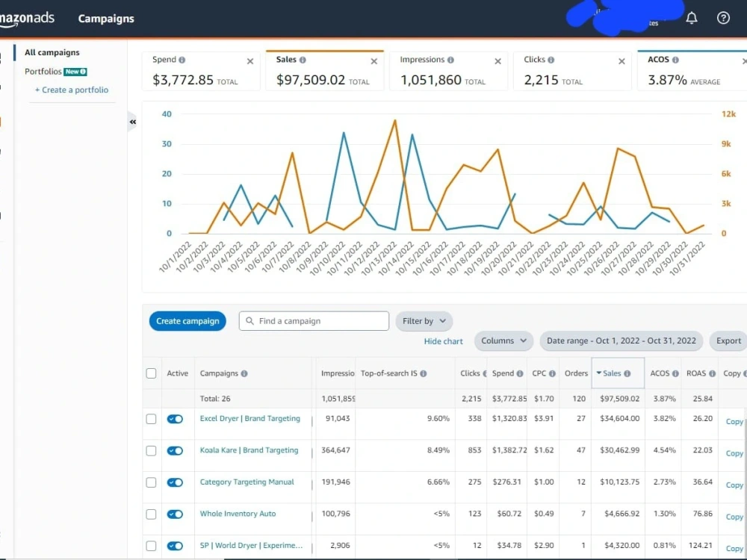Click the search magnifier icon in campaign search
The height and width of the screenshot is (560, 747).
(x=249, y=321)
